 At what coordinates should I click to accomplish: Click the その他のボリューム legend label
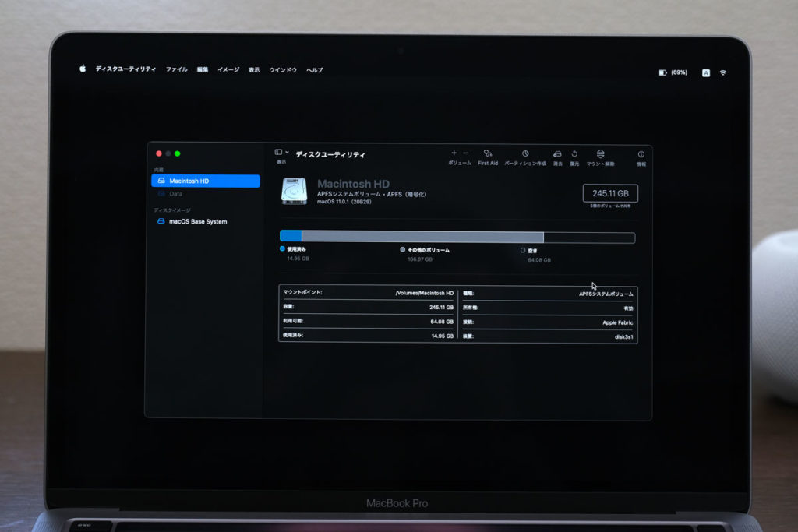429,250
